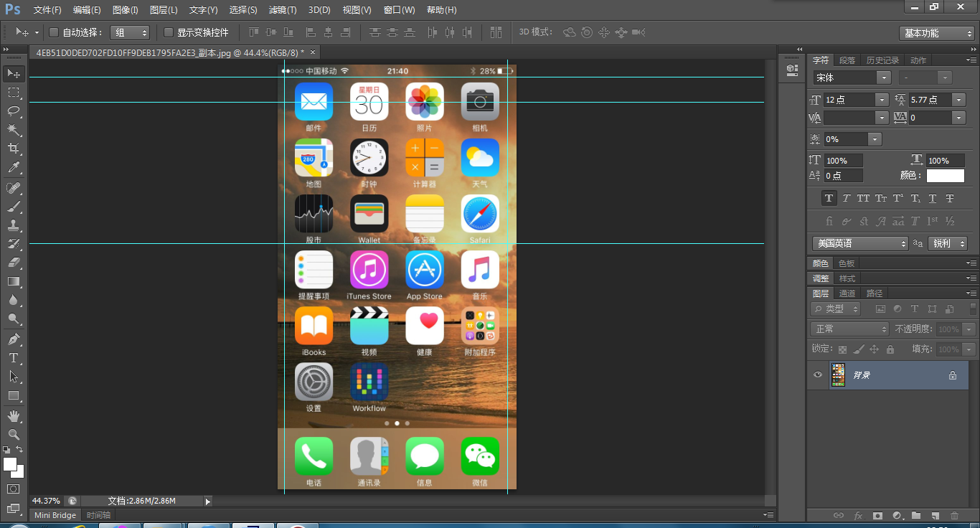980x528 pixels.
Task: Select the Zoom tool in the toolbox
Action: pyautogui.click(x=14, y=435)
